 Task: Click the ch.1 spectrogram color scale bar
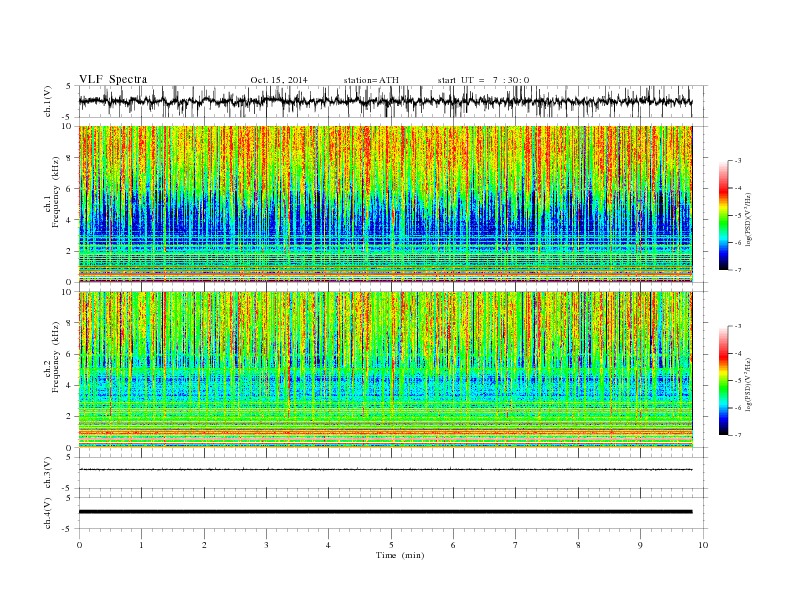point(723,215)
